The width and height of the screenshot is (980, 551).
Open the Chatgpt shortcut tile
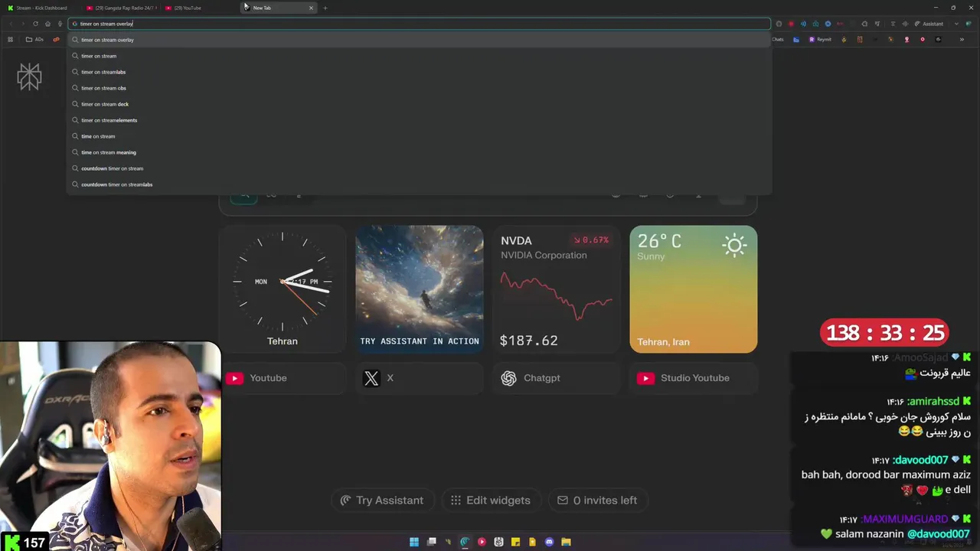(556, 378)
